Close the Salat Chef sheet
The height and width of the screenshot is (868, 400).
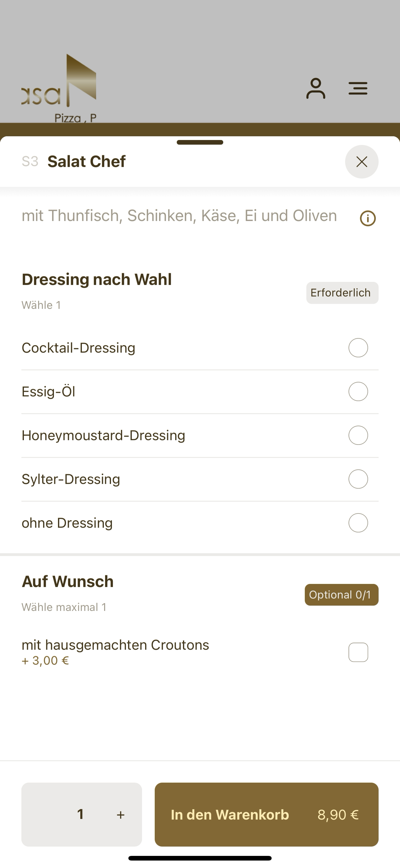[362, 162]
